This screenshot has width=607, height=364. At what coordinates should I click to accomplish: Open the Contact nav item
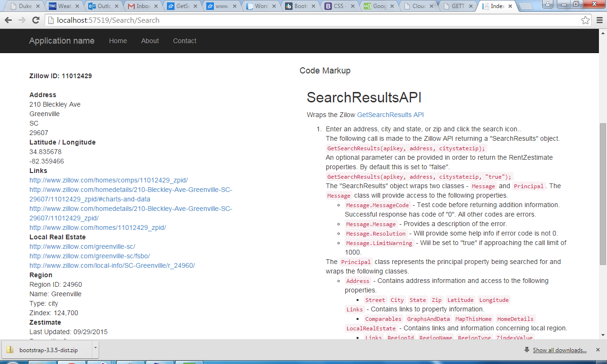(x=184, y=41)
